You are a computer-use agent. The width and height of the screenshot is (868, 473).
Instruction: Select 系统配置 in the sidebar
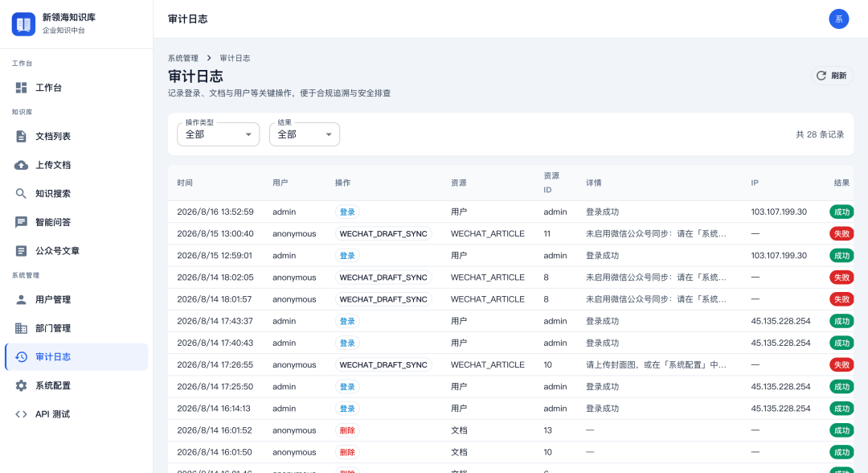(x=76, y=385)
